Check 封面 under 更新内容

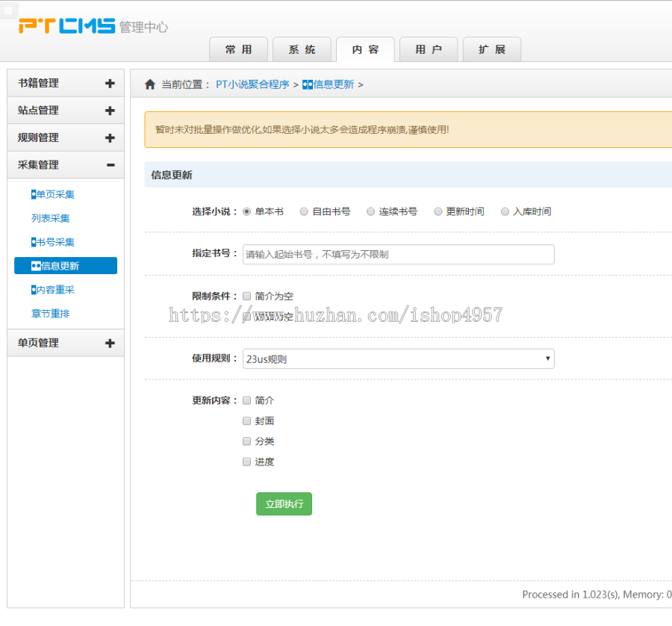(247, 421)
